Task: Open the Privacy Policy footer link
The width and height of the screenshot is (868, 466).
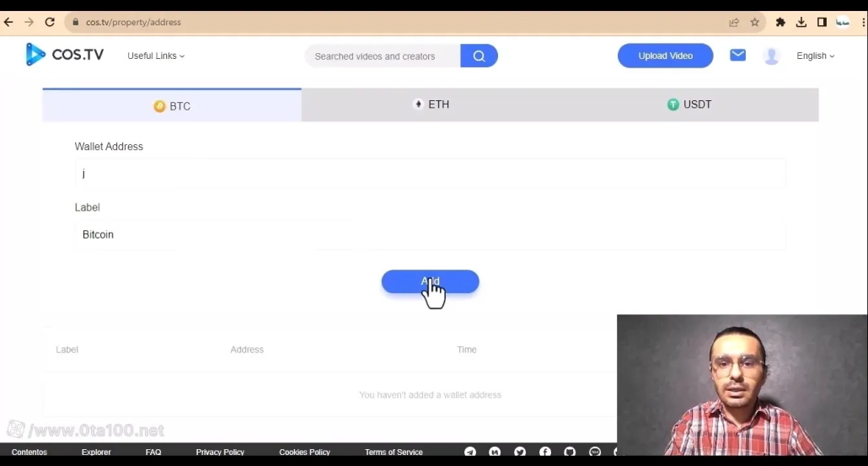Action: pos(220,453)
